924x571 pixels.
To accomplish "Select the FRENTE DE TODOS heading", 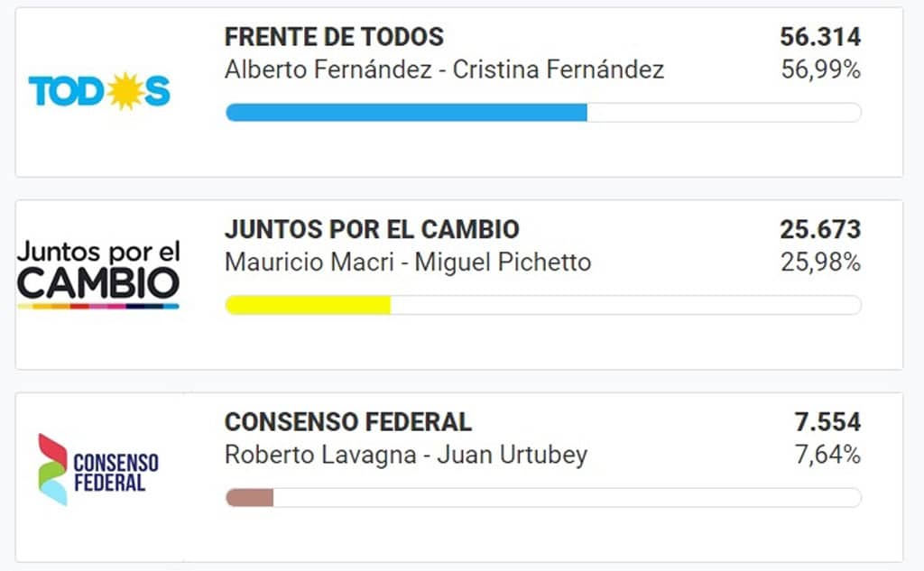I will coord(334,37).
